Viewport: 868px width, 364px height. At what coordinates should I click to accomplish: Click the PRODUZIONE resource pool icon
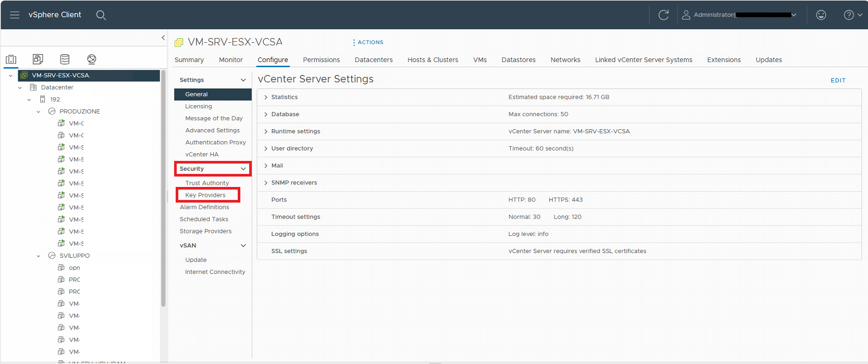pos(52,111)
